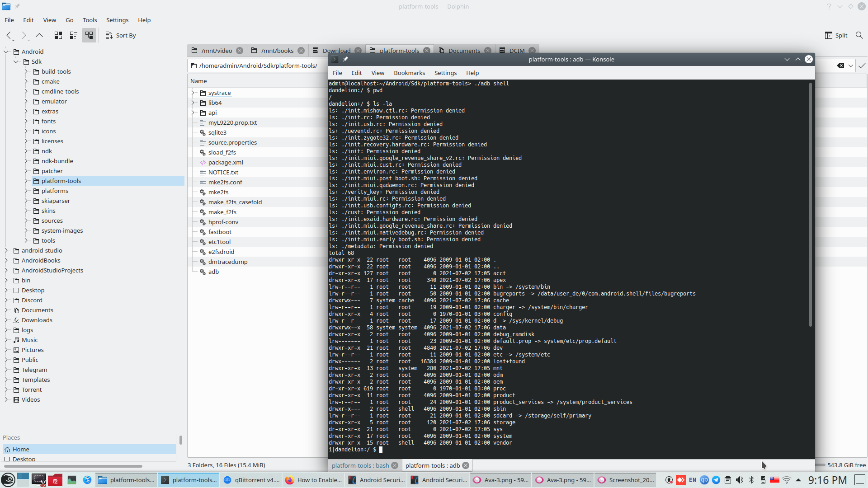Screen dimensions: 868x488
Task: Open Home in Places panel
Action: pos(21,449)
